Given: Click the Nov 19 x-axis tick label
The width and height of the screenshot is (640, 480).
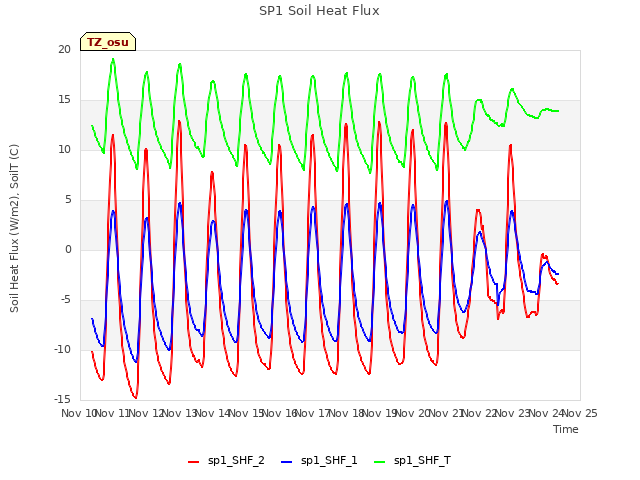Looking at the screenshot, I should [x=380, y=413].
